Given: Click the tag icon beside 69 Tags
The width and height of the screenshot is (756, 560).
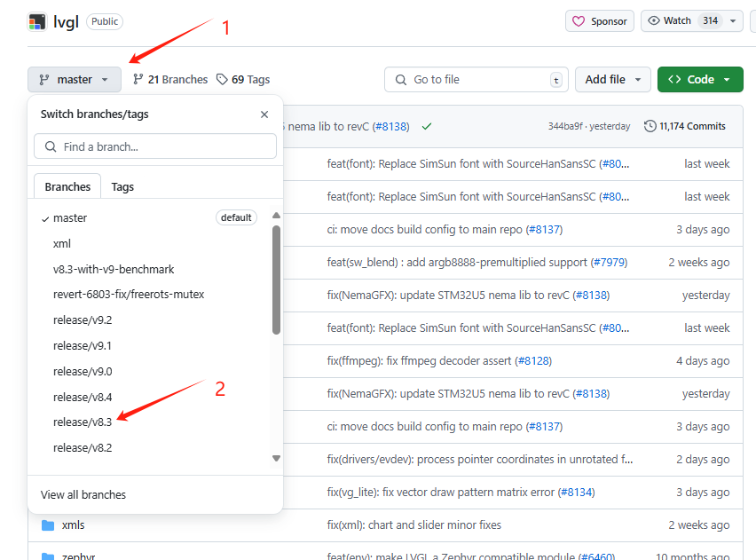Looking at the screenshot, I should (x=222, y=79).
